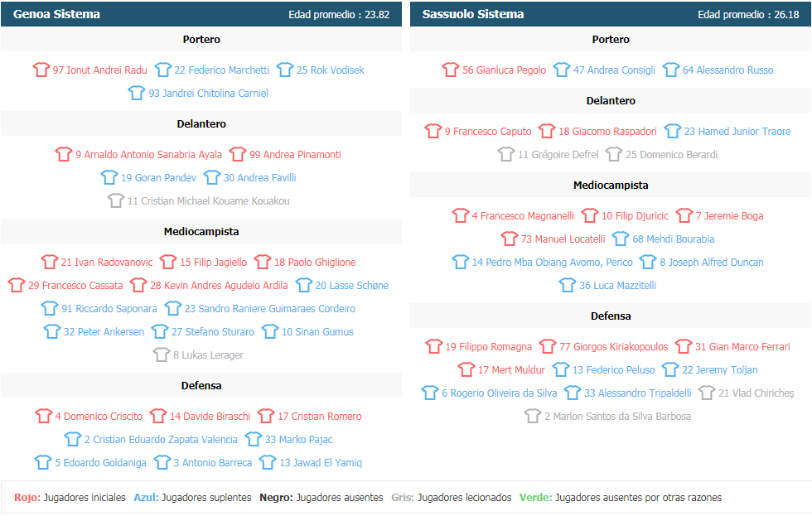Click the gray jersey icon beside Vlad Chiricheș
This screenshot has width=812, height=516.
(706, 393)
